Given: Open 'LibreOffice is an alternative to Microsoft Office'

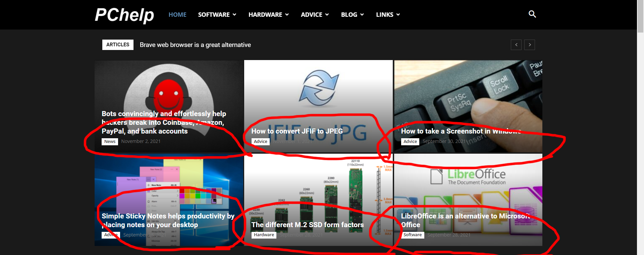Looking at the screenshot, I should pos(466,220).
